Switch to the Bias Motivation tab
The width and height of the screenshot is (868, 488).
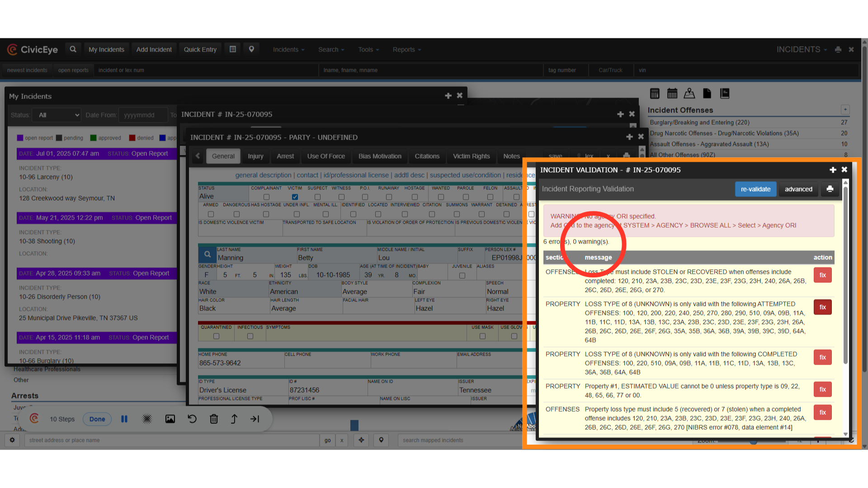pos(380,156)
